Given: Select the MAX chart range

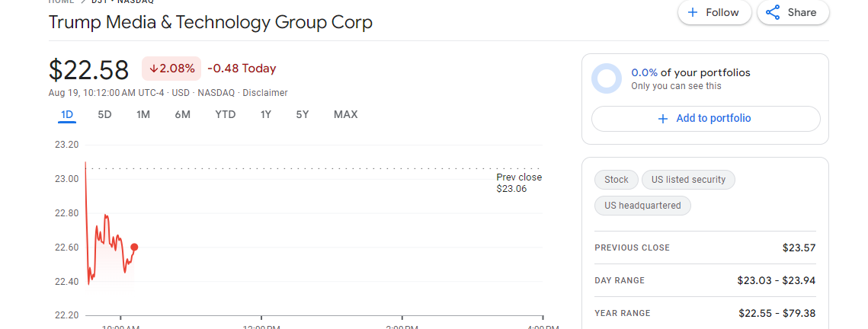Looking at the screenshot, I should click(x=345, y=115).
